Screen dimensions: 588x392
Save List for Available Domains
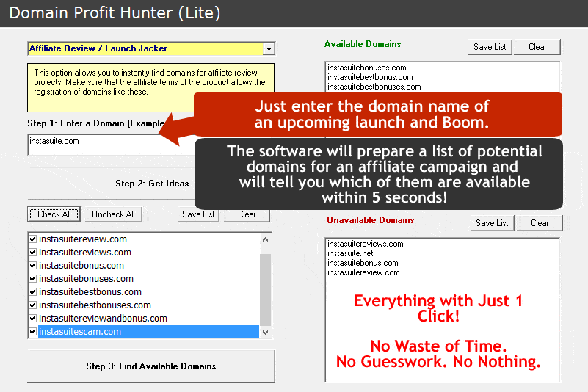(x=490, y=47)
